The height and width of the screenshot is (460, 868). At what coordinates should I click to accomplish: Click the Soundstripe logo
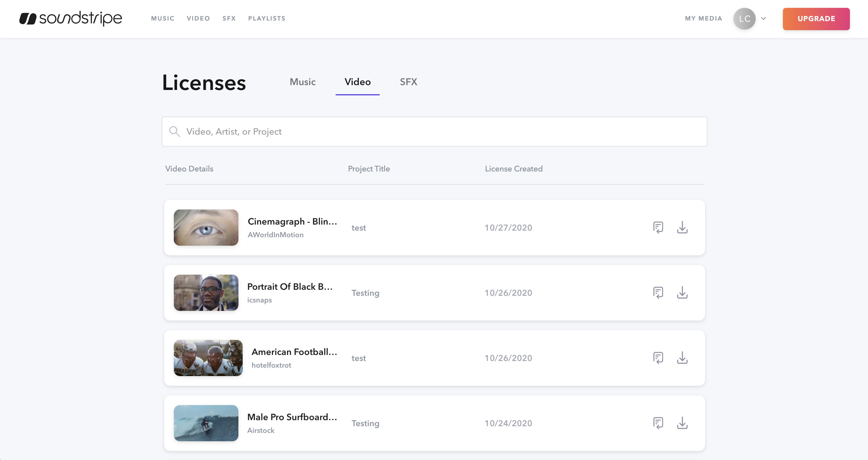point(70,18)
